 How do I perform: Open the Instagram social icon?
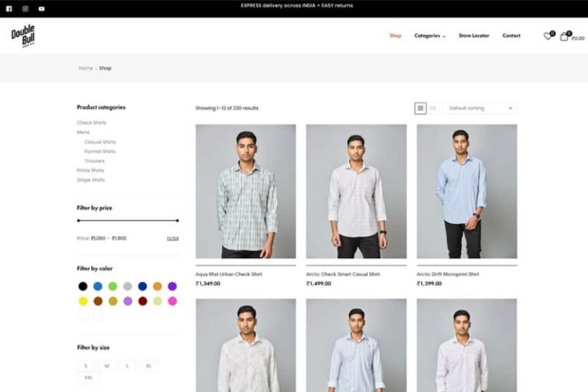[x=25, y=8]
